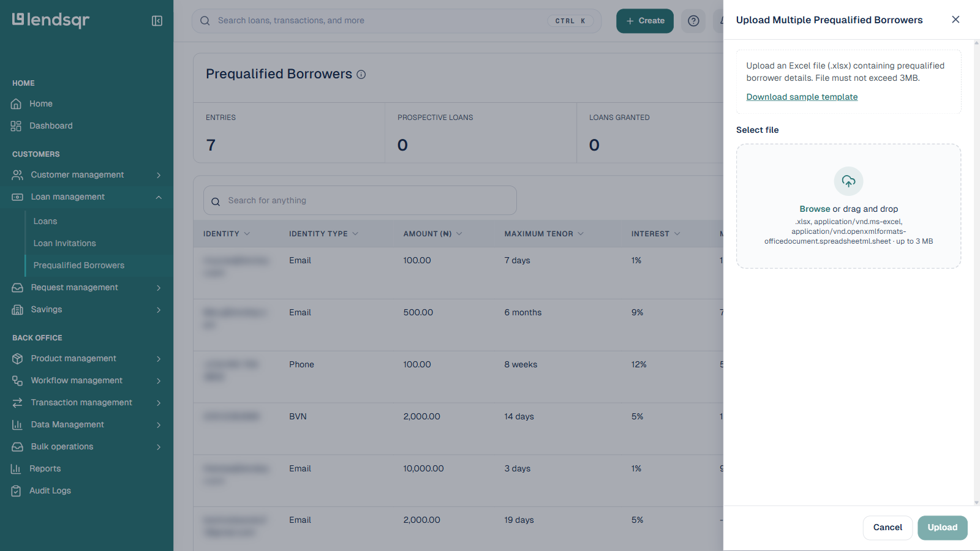Focus the global search loans field
This screenshot has width=980, height=551.
(x=396, y=21)
